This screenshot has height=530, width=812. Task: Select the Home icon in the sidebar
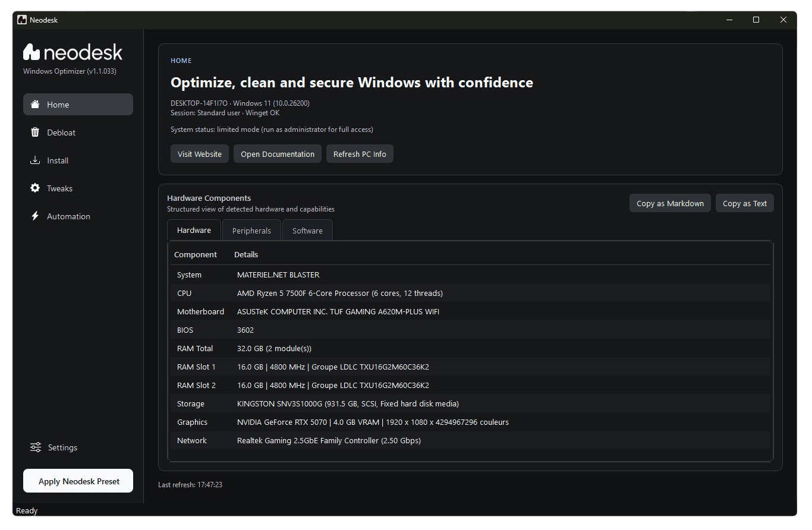pos(35,104)
